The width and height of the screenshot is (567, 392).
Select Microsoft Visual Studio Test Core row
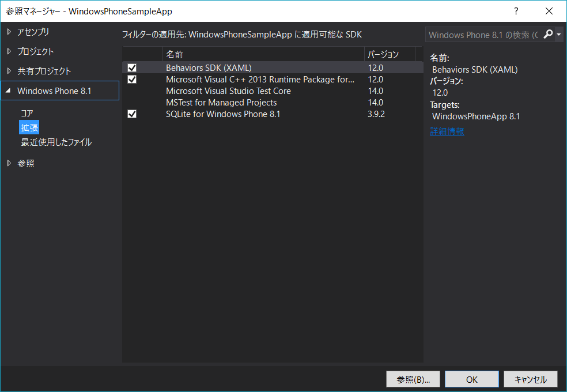(273, 91)
